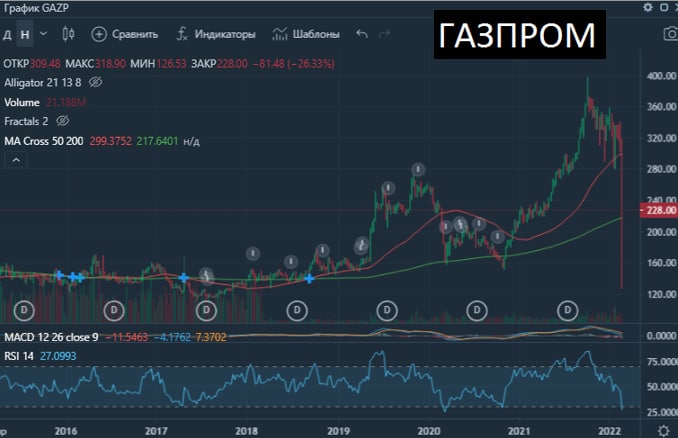Take a chart snapshot with camera icon
678x438 pixels.
[671, 34]
